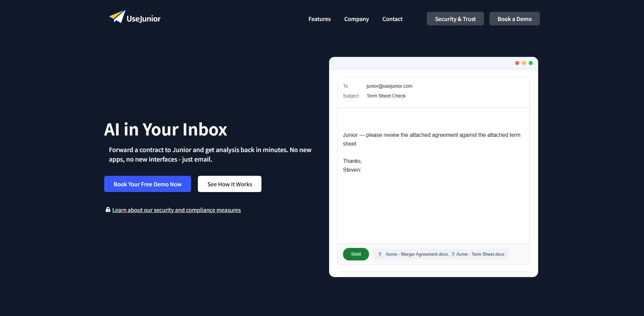644x316 pixels.
Task: Click the yellow dot in the email window
Action: click(x=524, y=63)
